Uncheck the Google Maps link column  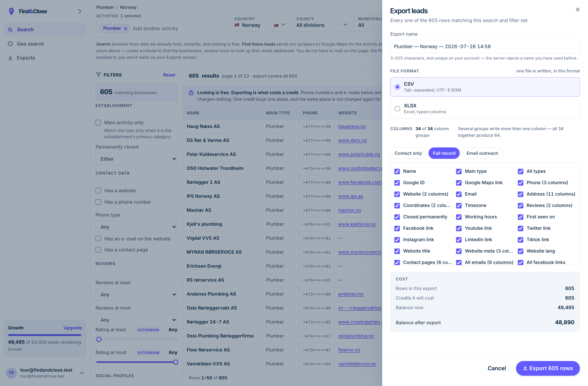click(459, 183)
